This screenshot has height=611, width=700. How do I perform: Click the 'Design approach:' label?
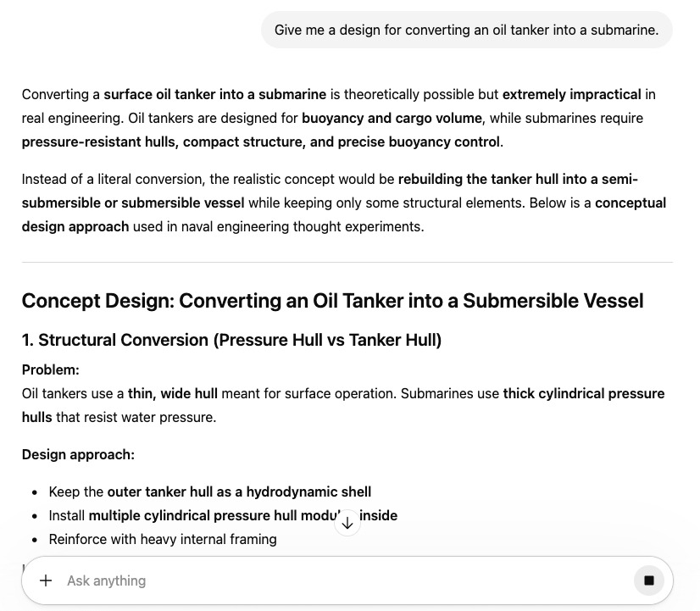pyautogui.click(x=78, y=454)
